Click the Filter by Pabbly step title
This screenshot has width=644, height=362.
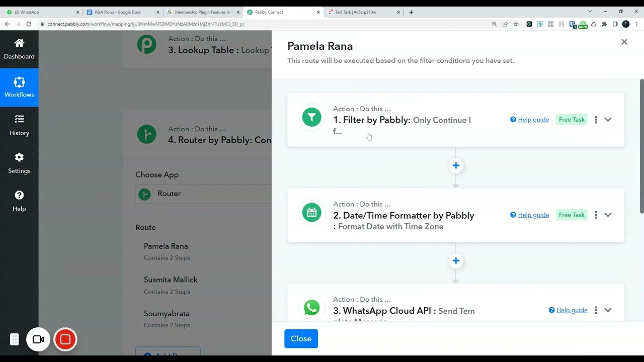pyautogui.click(x=372, y=120)
